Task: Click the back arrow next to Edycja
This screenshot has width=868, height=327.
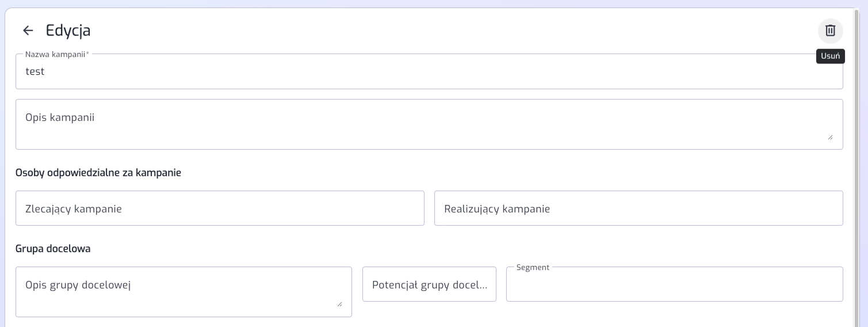Action: click(x=28, y=31)
